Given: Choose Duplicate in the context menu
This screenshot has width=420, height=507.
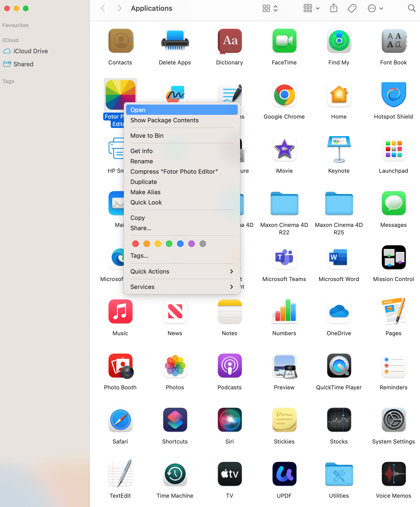Looking at the screenshot, I should point(182,182).
